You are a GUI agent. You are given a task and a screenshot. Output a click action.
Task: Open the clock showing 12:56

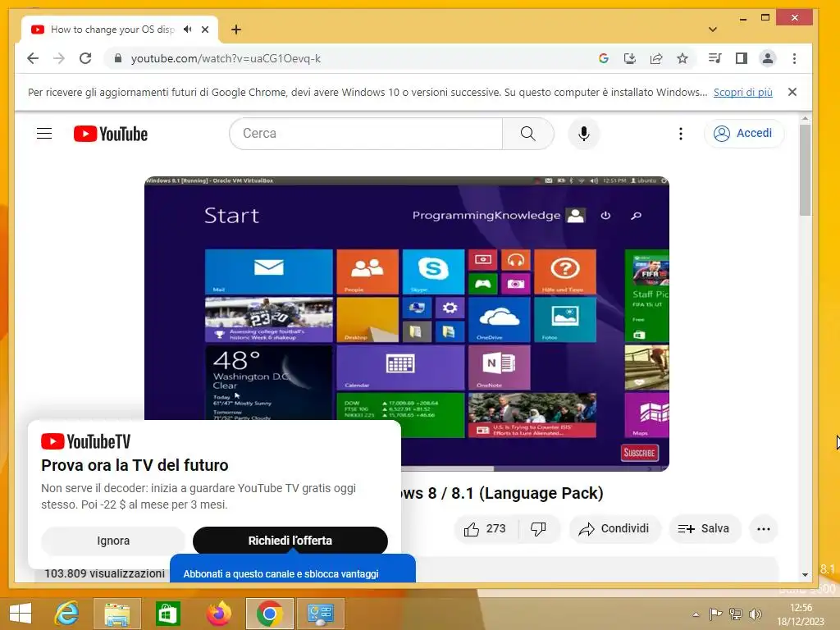click(x=801, y=614)
